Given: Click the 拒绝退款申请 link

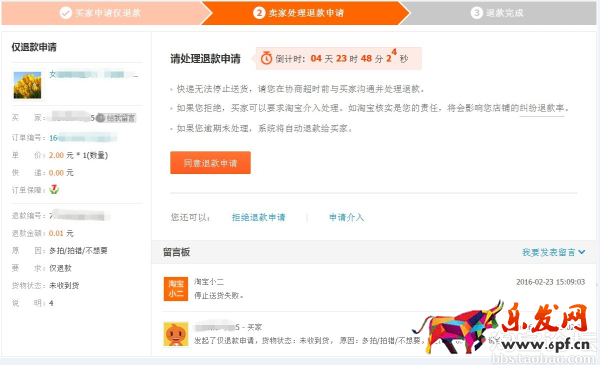Looking at the screenshot, I should pyautogui.click(x=259, y=217).
